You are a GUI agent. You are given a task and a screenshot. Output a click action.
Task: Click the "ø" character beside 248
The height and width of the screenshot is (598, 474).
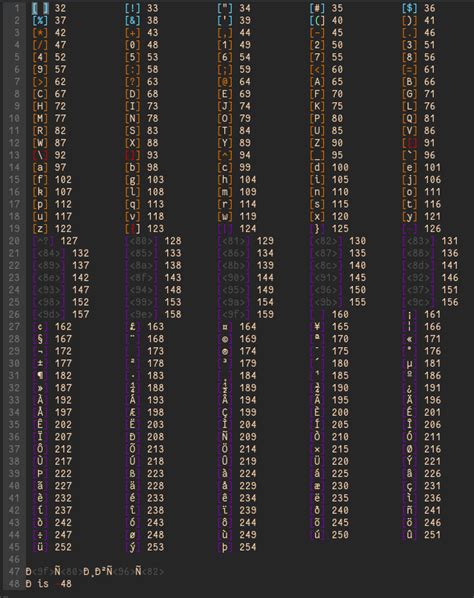click(x=132, y=535)
